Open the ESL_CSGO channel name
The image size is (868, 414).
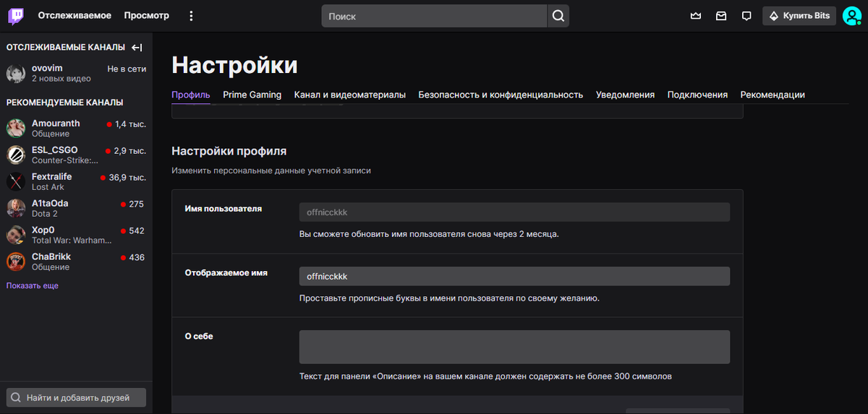(55, 150)
